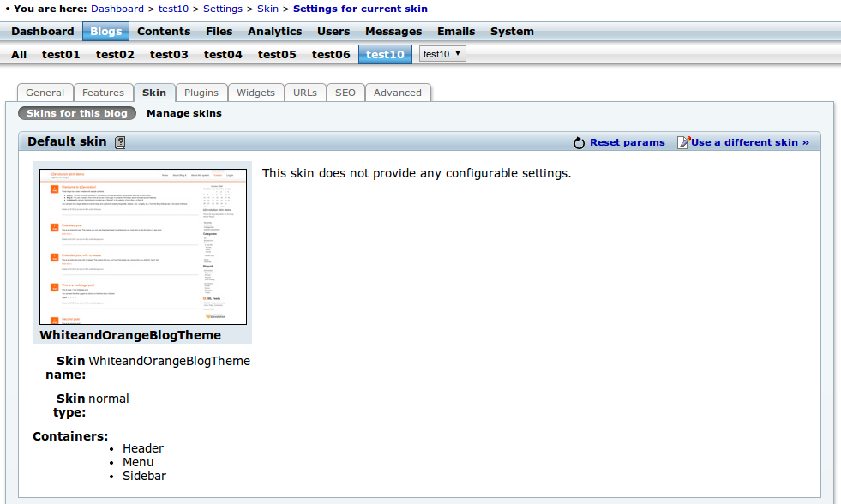Open the Contents menu
Image resolution: width=841 pixels, height=504 pixels.
(164, 32)
